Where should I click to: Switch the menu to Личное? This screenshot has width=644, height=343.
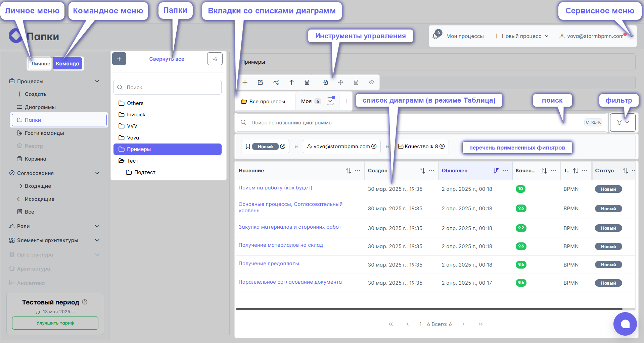pos(41,63)
